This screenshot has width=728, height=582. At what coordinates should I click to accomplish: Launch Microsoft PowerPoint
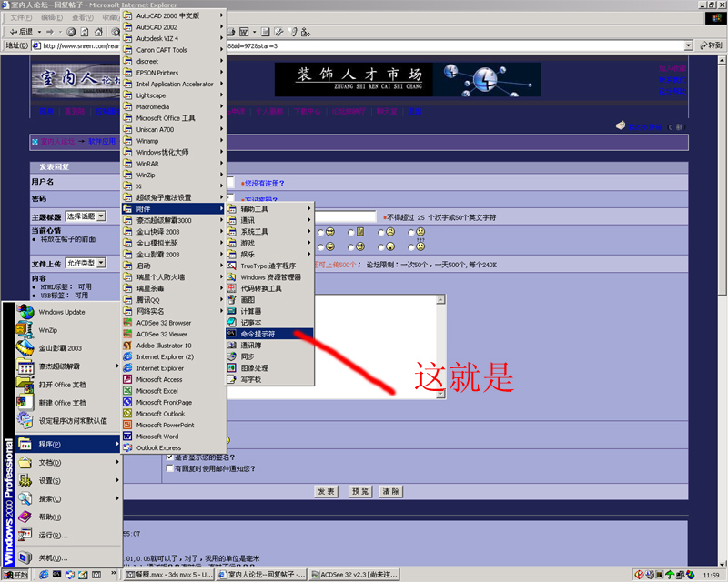(174, 425)
